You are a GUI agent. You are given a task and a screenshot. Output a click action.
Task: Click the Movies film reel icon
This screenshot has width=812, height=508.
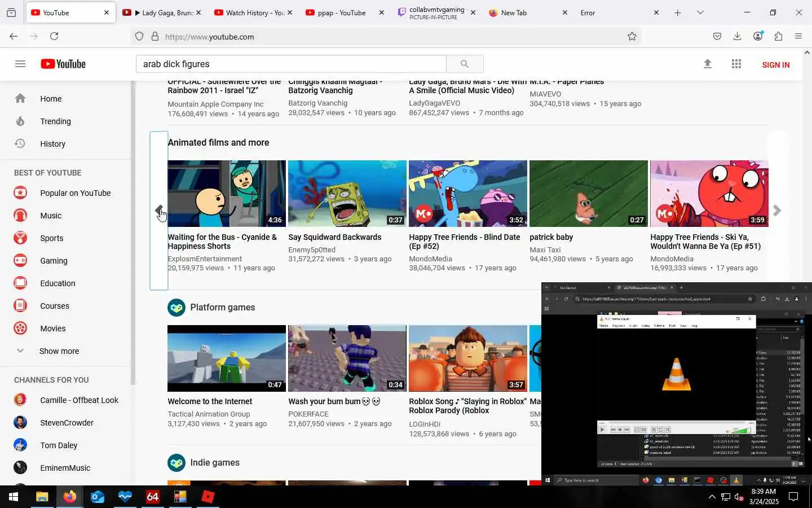20,329
